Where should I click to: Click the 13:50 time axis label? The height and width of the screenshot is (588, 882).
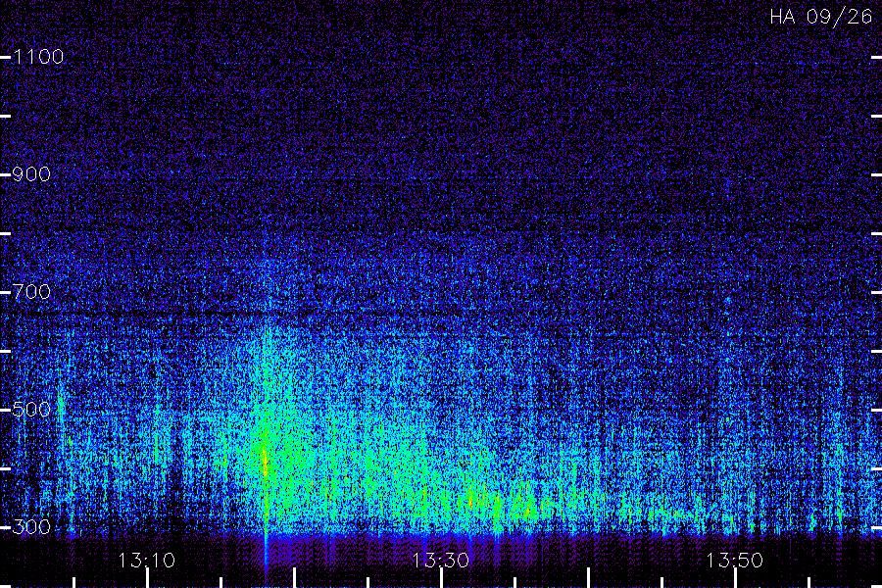(735, 561)
